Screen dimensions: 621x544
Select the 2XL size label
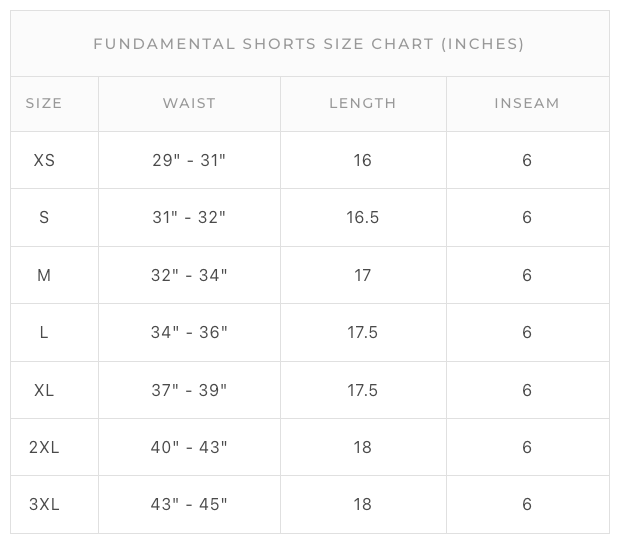tap(44, 447)
